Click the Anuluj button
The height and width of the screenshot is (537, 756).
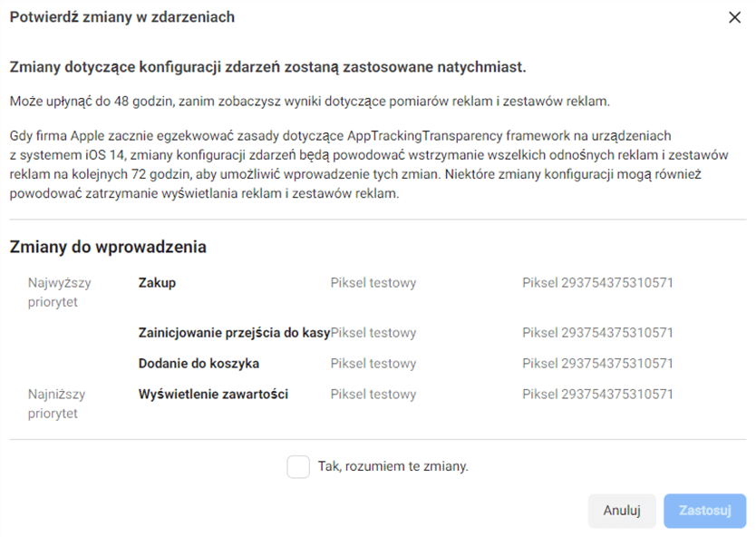coord(622,511)
